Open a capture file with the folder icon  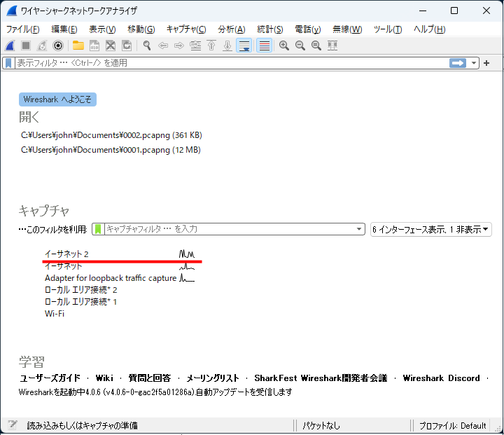[x=78, y=46]
